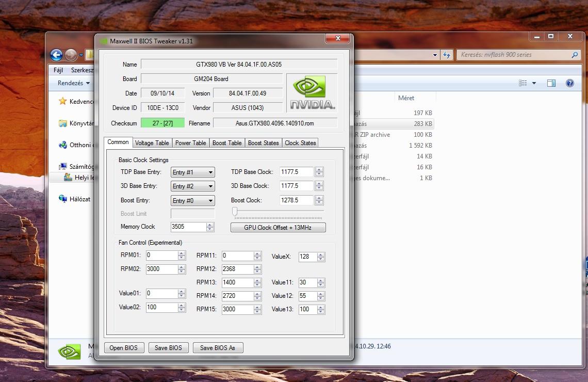
Task: Click the Open BIOS button
Action: point(123,347)
